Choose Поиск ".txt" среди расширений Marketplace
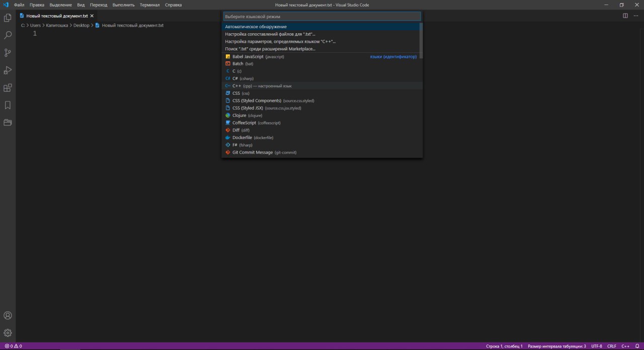Screen dimensions: 644x350 point(320,49)
